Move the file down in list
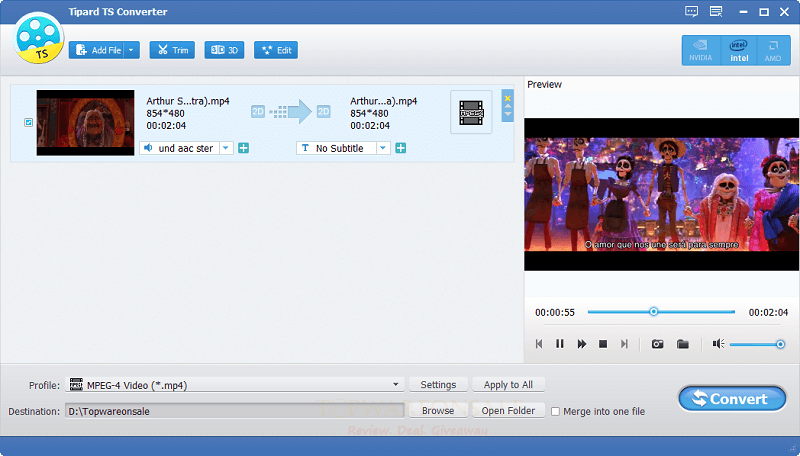This screenshot has width=800, height=456. pos(508,114)
